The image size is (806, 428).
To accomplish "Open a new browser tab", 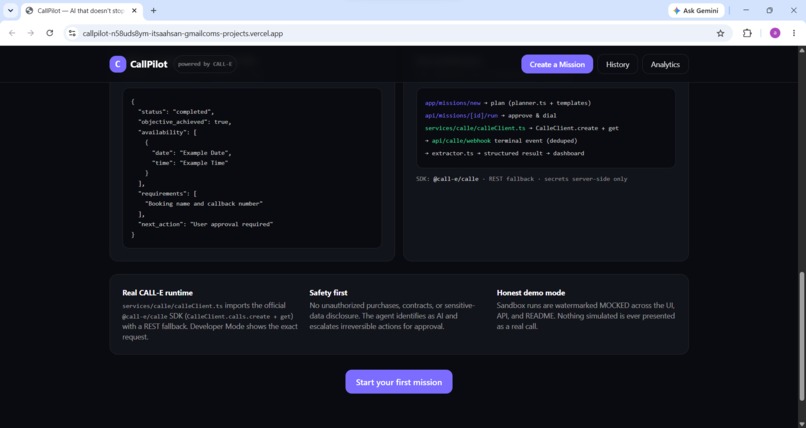I will pos(153,10).
